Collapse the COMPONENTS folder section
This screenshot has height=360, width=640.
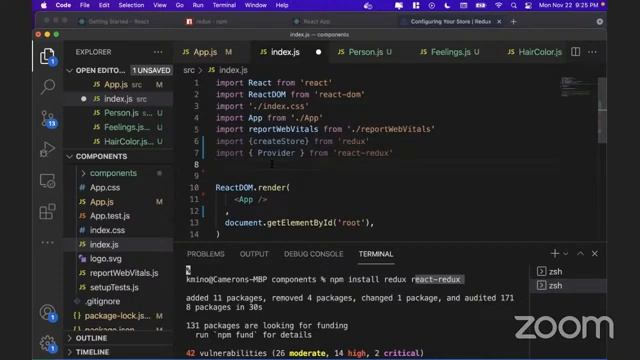coord(69,157)
